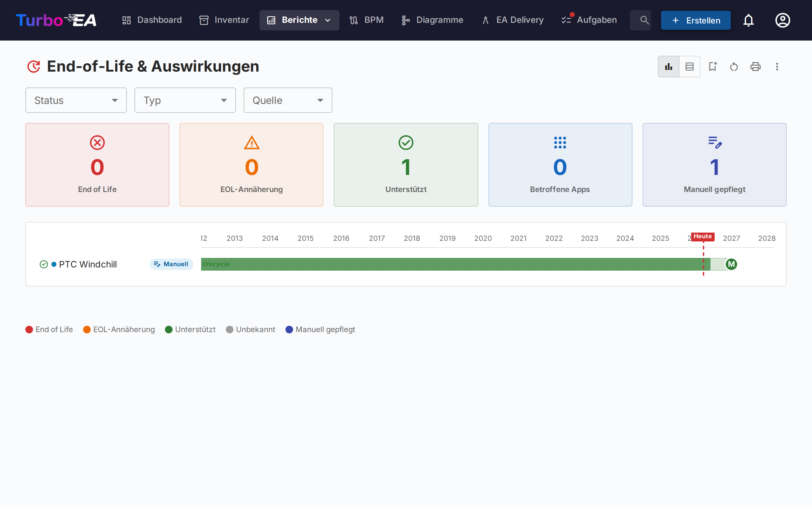Open the Quelle filter dropdown
This screenshot has width=812, height=507.
pyautogui.click(x=288, y=100)
